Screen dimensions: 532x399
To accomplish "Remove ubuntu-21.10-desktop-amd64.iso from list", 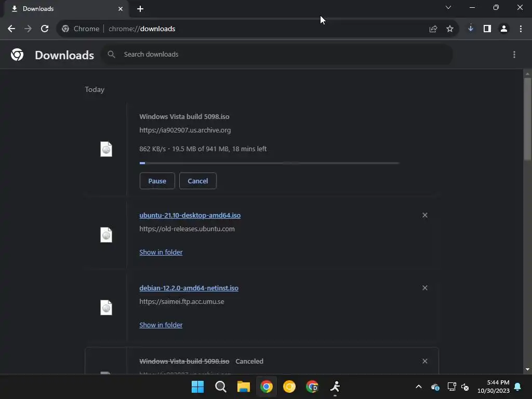I will [x=425, y=215].
